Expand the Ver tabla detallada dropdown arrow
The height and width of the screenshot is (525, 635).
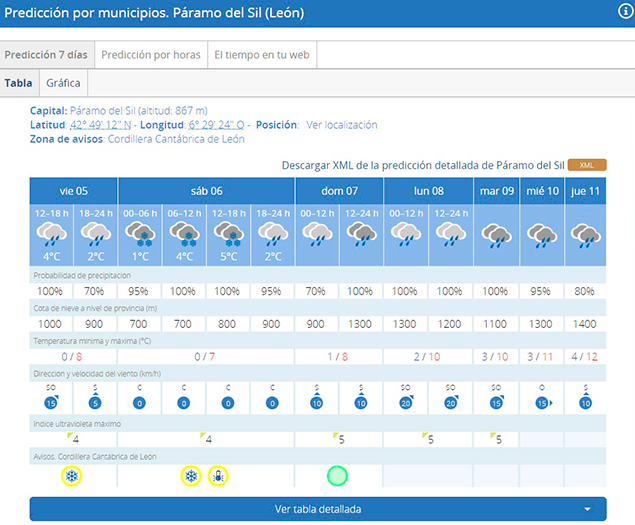(x=587, y=509)
